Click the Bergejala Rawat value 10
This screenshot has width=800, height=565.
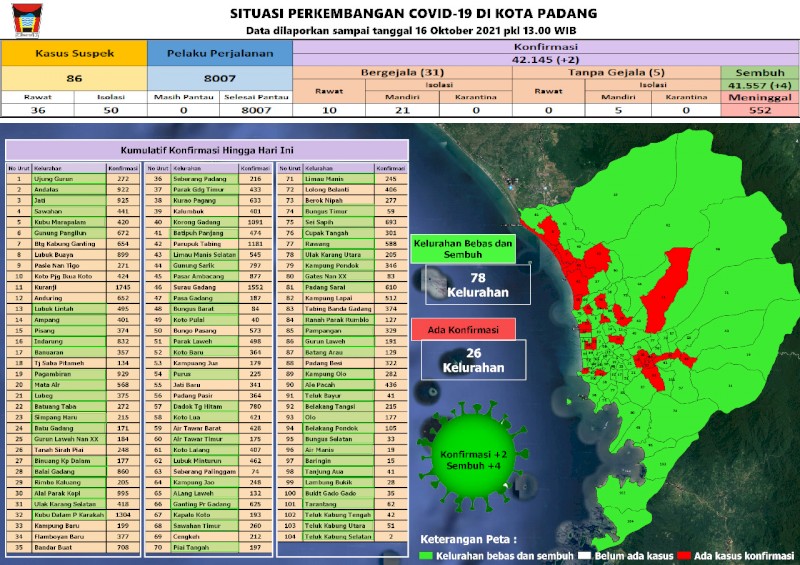click(x=329, y=110)
